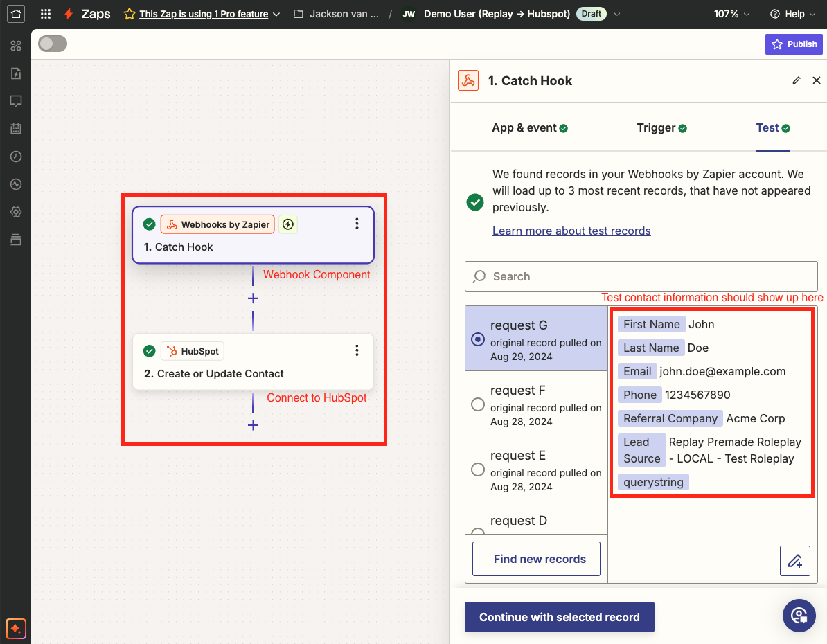The height and width of the screenshot is (644, 827).
Task: Open Catch Hook step three-dot menu
Action: 357,224
